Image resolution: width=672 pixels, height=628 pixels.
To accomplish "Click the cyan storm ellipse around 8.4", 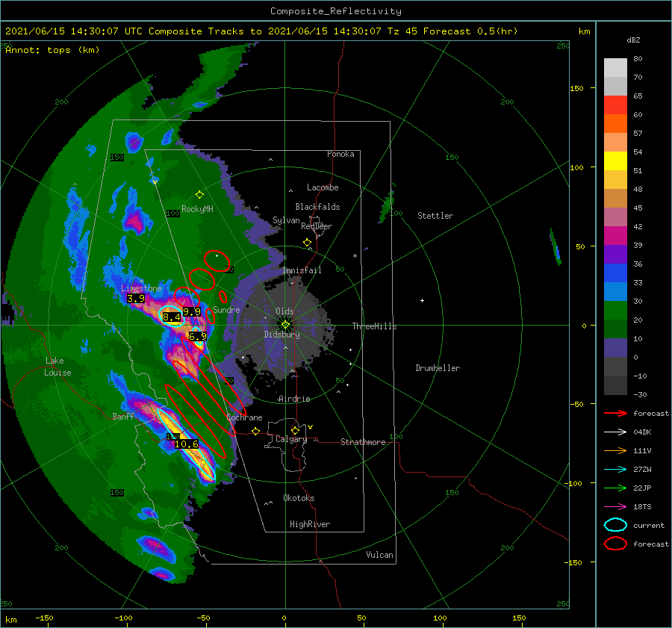I will click(x=172, y=317).
